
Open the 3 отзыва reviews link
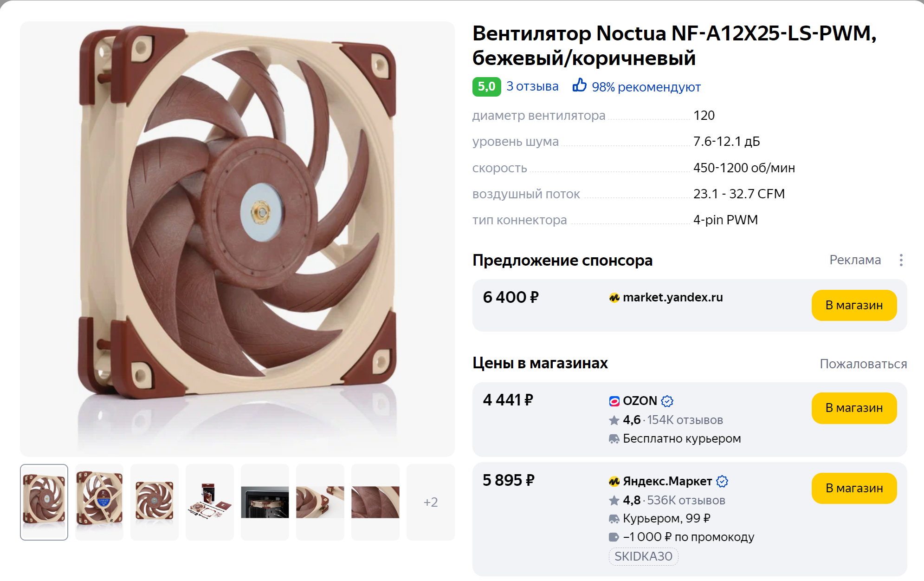[532, 86]
